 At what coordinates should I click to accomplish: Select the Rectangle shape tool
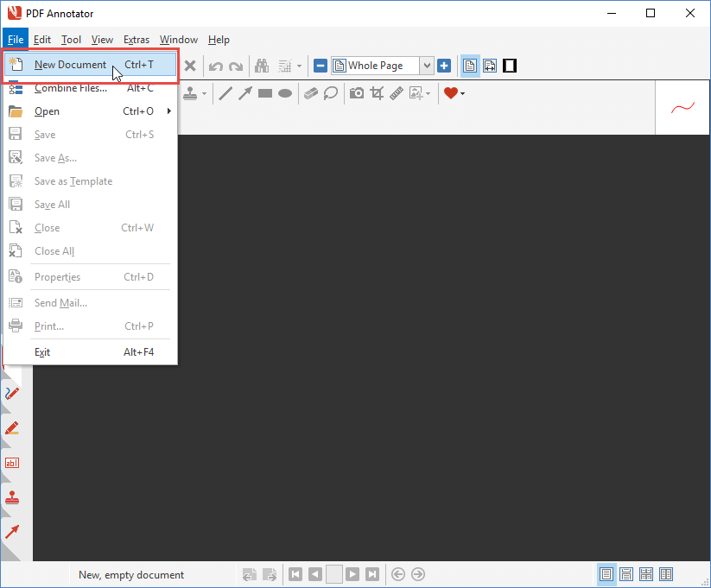coord(265,93)
